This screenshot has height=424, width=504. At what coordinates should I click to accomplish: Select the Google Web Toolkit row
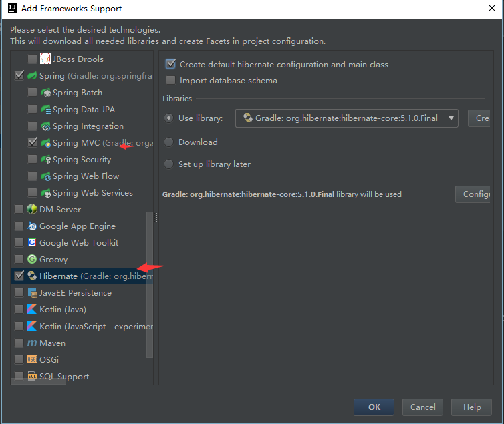click(82, 243)
